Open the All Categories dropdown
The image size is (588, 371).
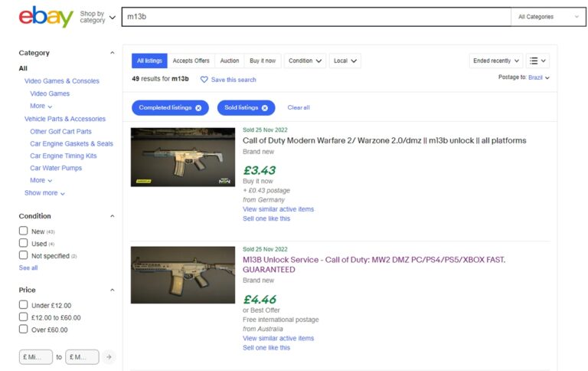coord(548,17)
